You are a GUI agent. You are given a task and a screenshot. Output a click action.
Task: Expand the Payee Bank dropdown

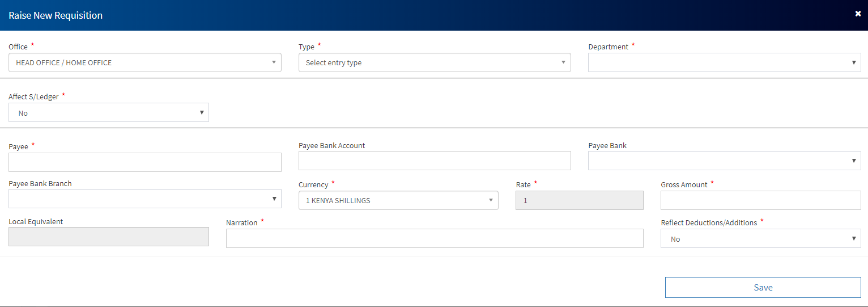tap(724, 161)
